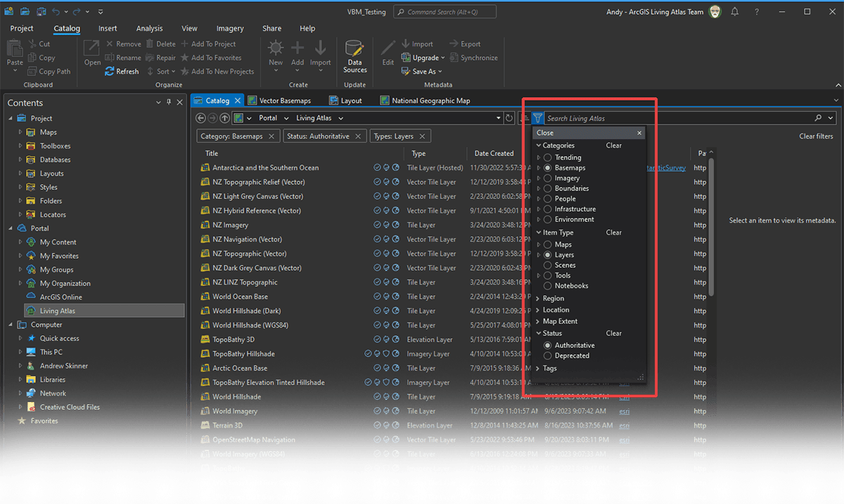The height and width of the screenshot is (504, 844).
Task: Switch to National Geographic Map tab
Action: [426, 101]
